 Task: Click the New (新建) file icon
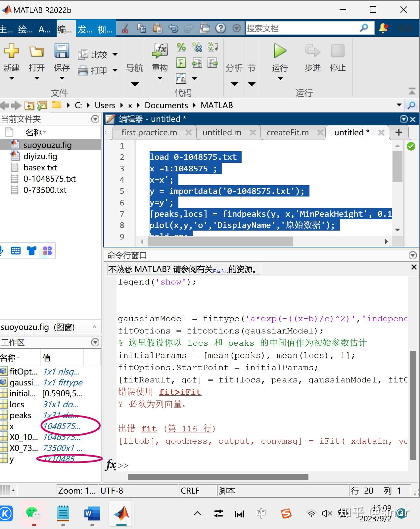(12, 51)
